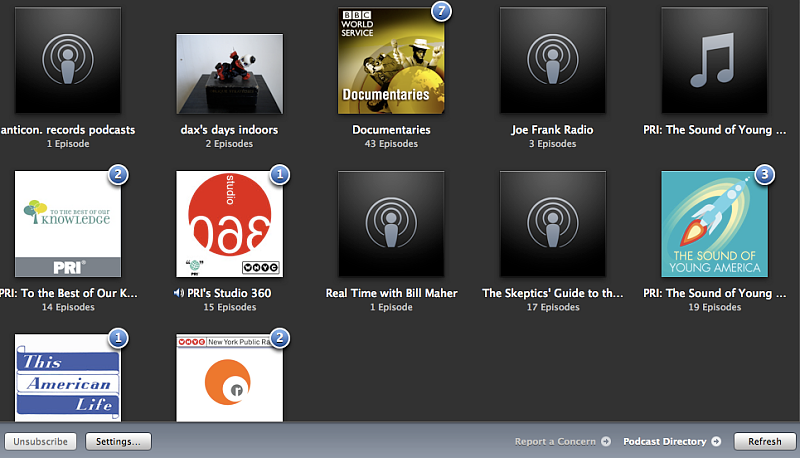Click the '17 Episodes' label
The height and width of the screenshot is (458, 800).
[x=553, y=307]
